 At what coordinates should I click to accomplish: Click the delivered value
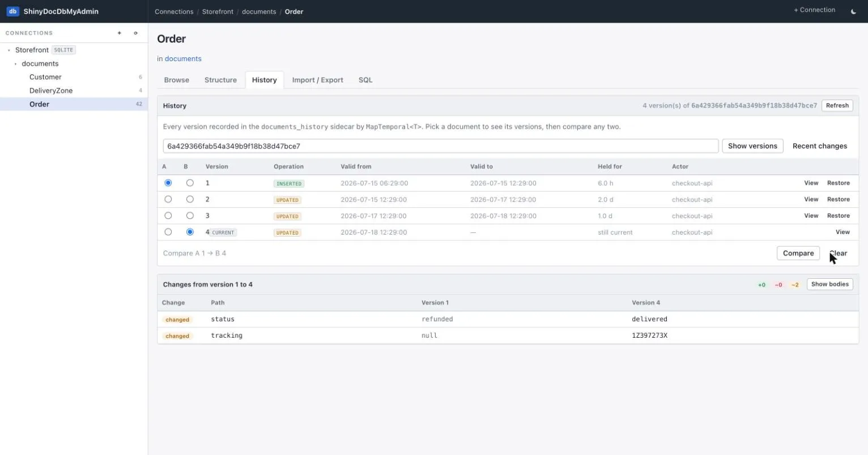click(x=650, y=319)
